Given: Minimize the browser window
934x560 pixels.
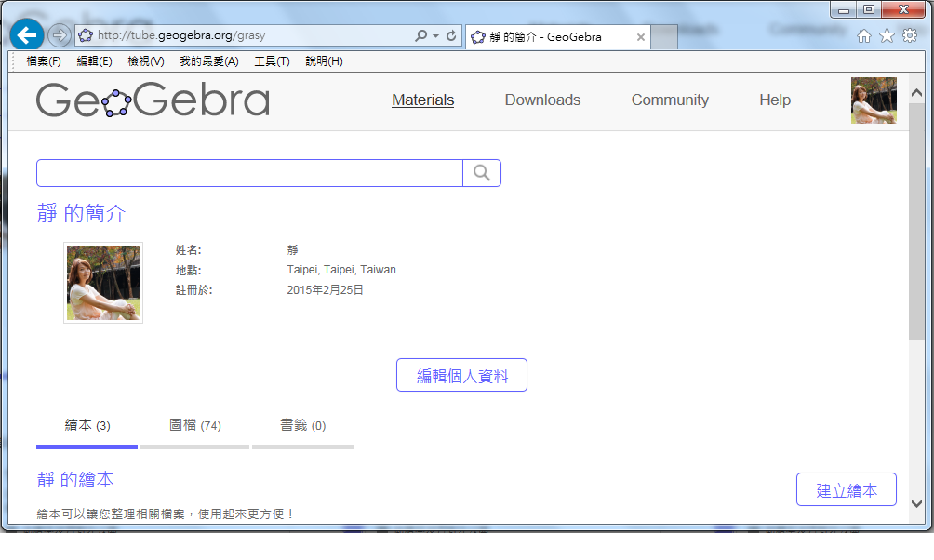Looking at the screenshot, I should [844, 9].
